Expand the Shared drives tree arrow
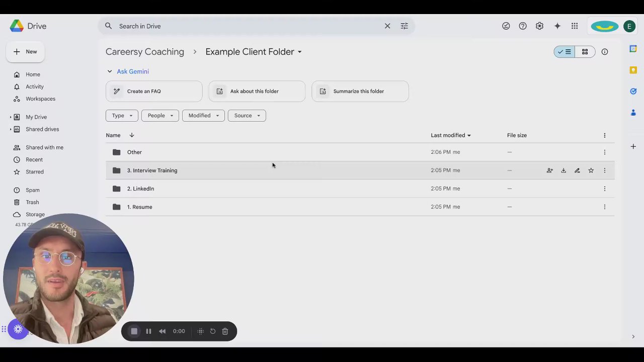This screenshot has width=644, height=362. (10, 129)
